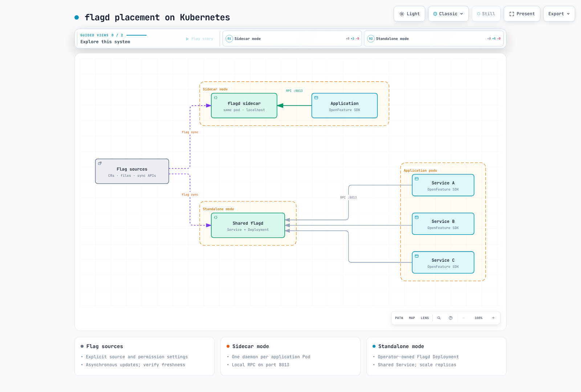
Task: Open the Classic style dropdown
Action: coord(448,14)
